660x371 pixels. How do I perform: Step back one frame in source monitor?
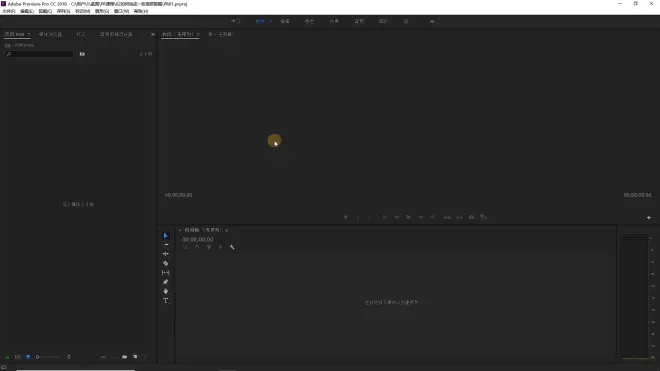point(397,217)
